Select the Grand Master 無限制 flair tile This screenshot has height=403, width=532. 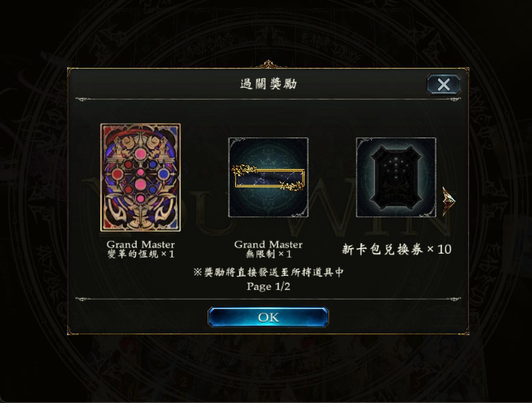point(268,177)
